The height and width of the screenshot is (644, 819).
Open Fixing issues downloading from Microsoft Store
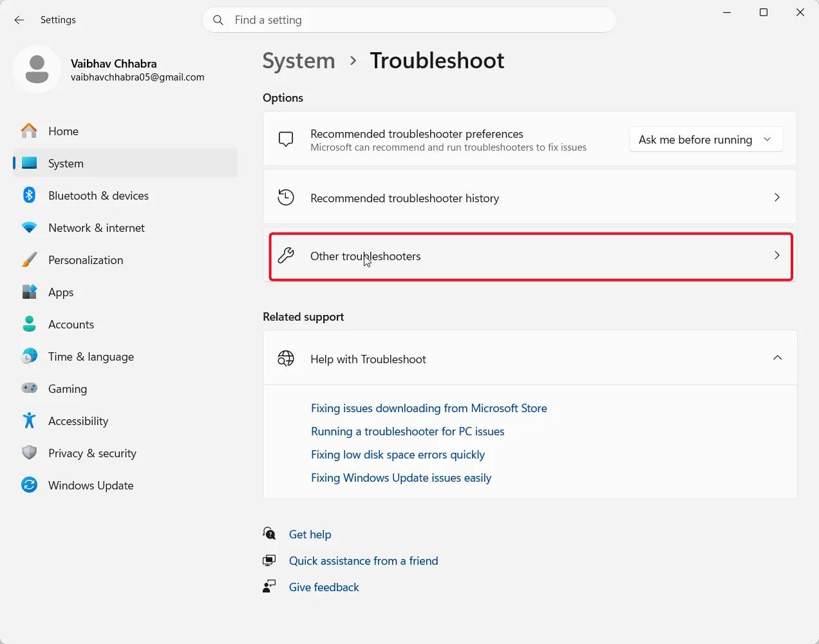pyautogui.click(x=429, y=408)
